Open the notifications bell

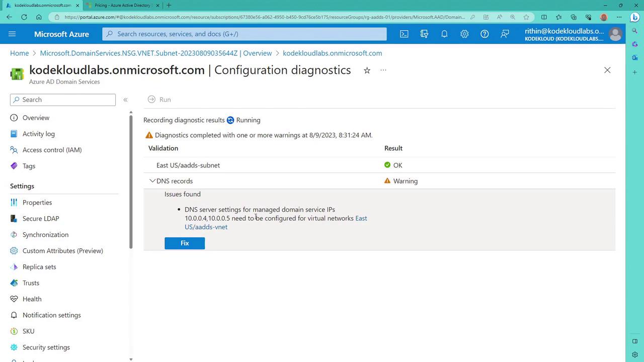444,34
